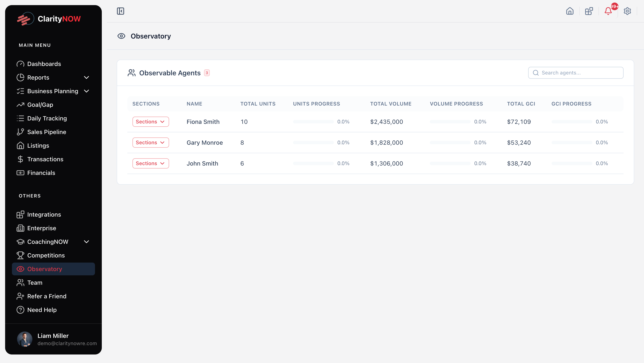Click the Refer a Friend link
Viewport: 644px width, 363px height.
[x=47, y=296]
